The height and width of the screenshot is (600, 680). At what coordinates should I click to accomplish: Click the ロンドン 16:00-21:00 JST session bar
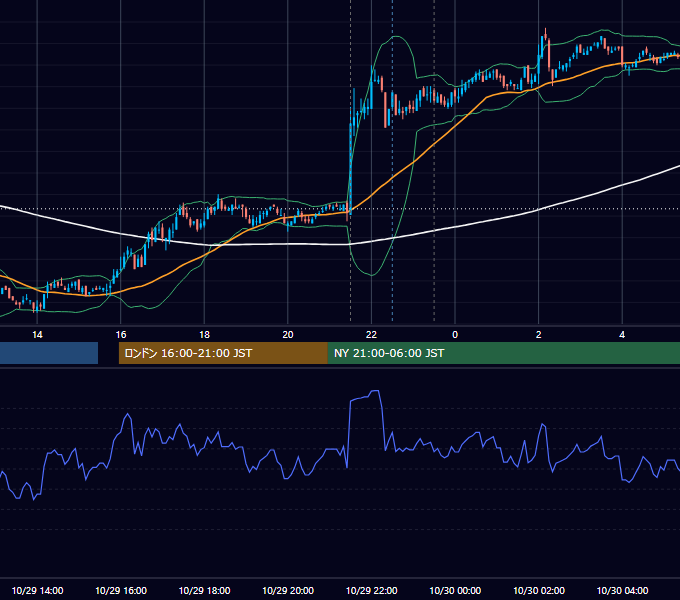click(x=223, y=353)
